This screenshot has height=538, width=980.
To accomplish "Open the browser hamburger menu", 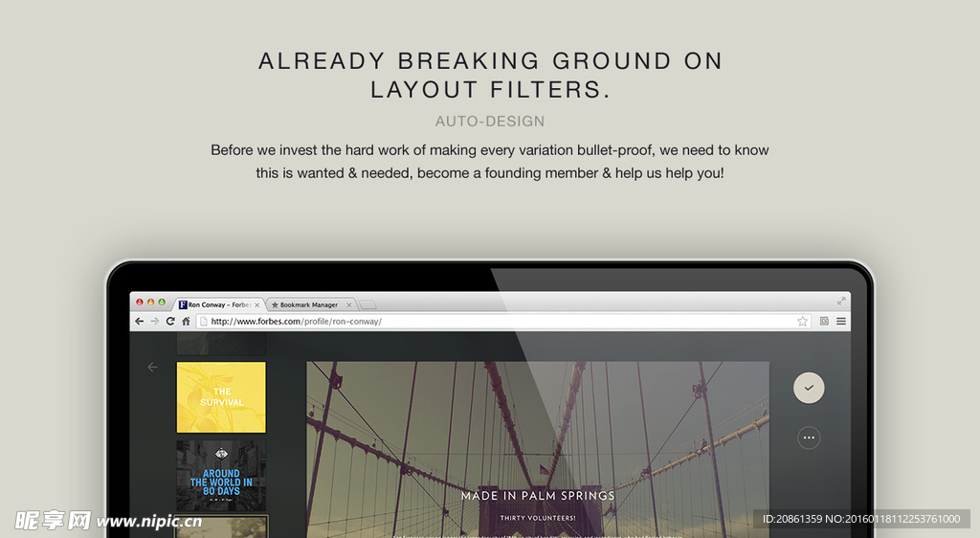I will (841, 322).
